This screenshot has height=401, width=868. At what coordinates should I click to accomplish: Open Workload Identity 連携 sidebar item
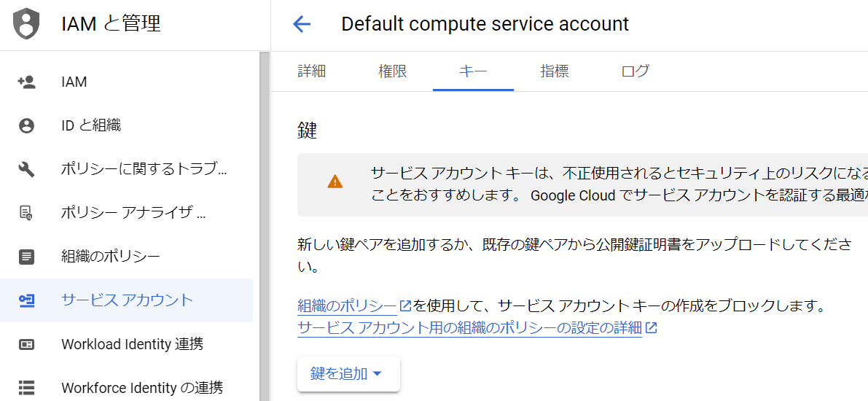coord(126,344)
